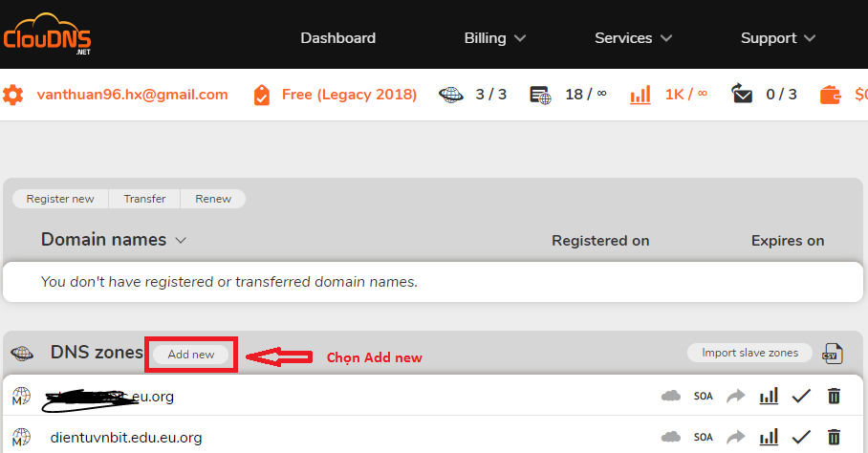The width and height of the screenshot is (868, 453).
Task: Go to the Dashboard menu item
Action: [337, 38]
